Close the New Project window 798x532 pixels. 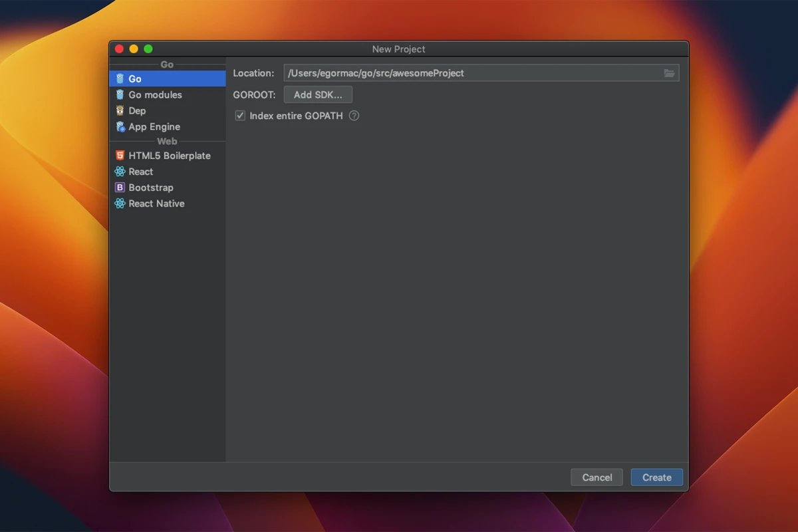coord(119,49)
